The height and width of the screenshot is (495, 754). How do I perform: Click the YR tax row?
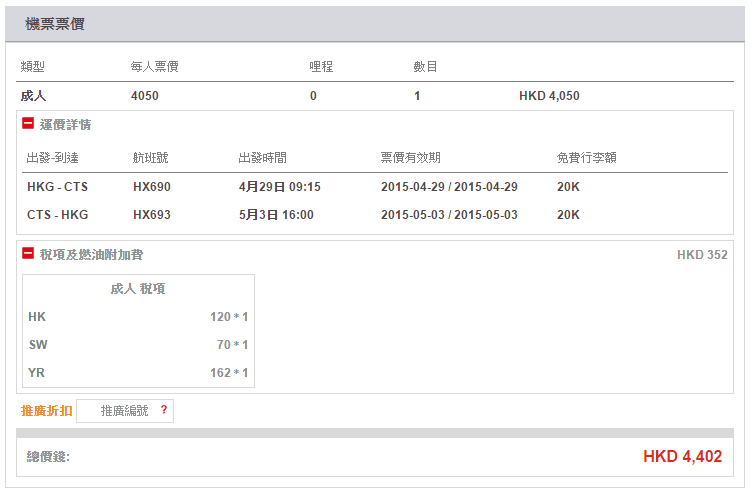click(138, 373)
